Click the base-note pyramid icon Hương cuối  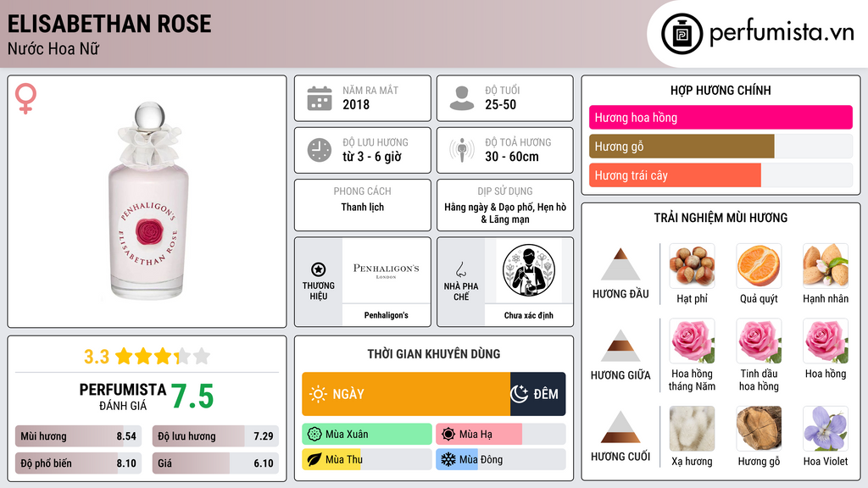(620, 427)
